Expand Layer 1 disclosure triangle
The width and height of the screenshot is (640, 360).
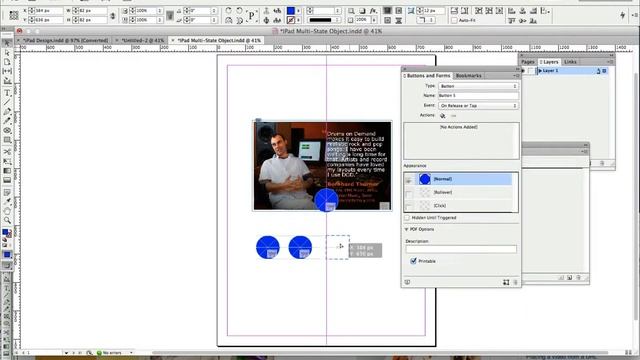tap(540, 71)
